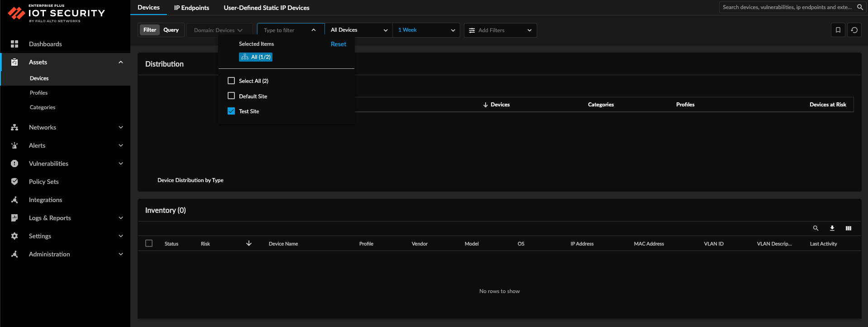The width and height of the screenshot is (868, 327).
Task: Click the sort arrow next to Risk column
Action: 249,244
